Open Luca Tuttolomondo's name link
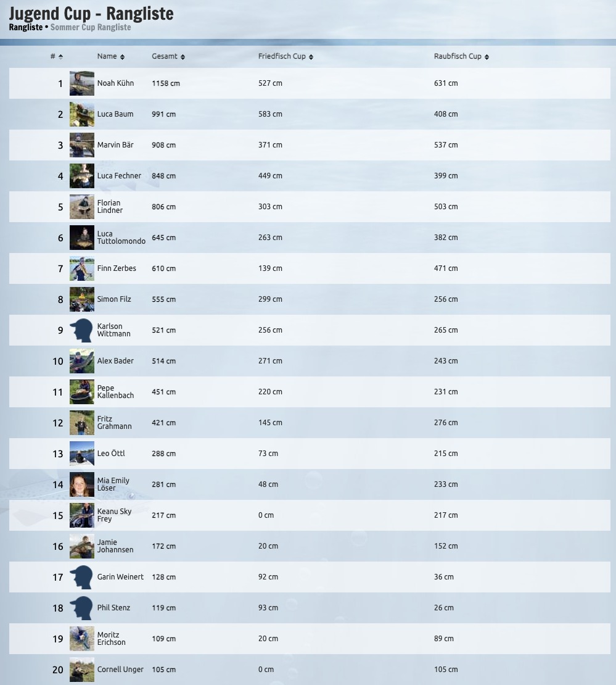The image size is (616, 685). point(121,238)
